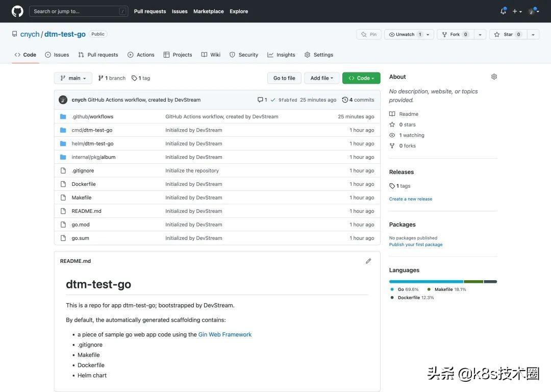Switch to the Insights tab

[281, 55]
